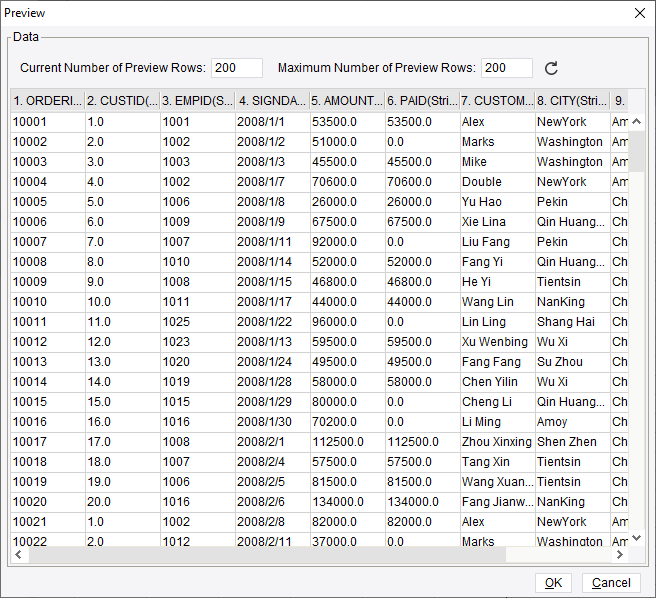Click the vertical scrollbar up arrow
This screenshot has width=656, height=598.
637,122
